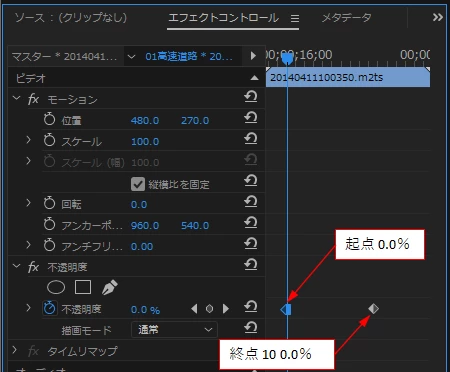Screen dimensions: 450x372
Task: Select the 20140411100350.m2ts clip bar
Action: [348, 78]
